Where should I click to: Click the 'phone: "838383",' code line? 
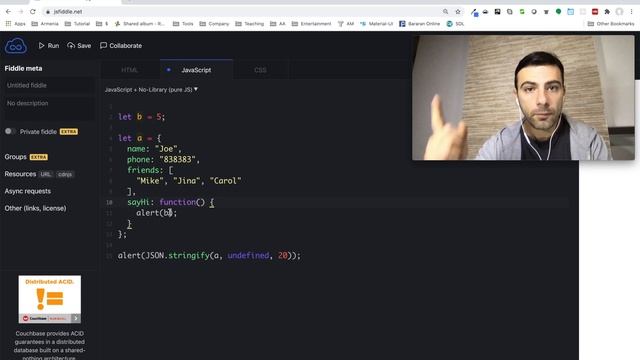[163, 160]
